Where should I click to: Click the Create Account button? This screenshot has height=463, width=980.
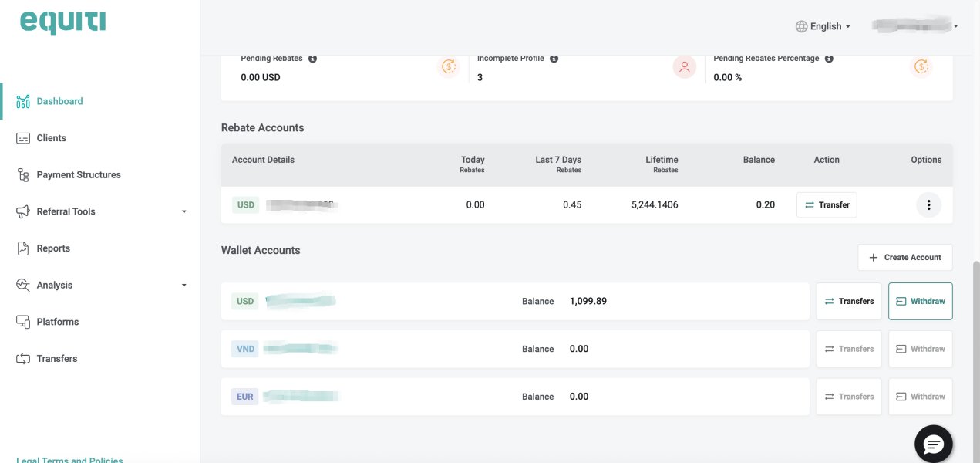coord(904,258)
